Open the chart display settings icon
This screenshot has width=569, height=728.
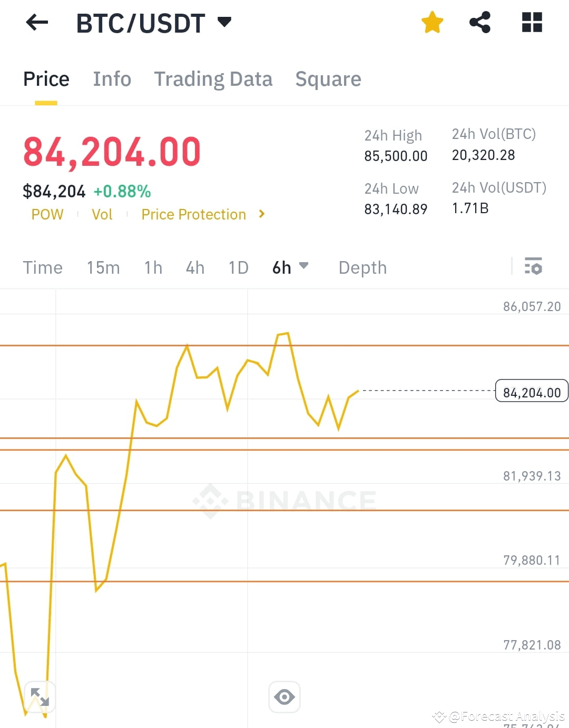[534, 267]
